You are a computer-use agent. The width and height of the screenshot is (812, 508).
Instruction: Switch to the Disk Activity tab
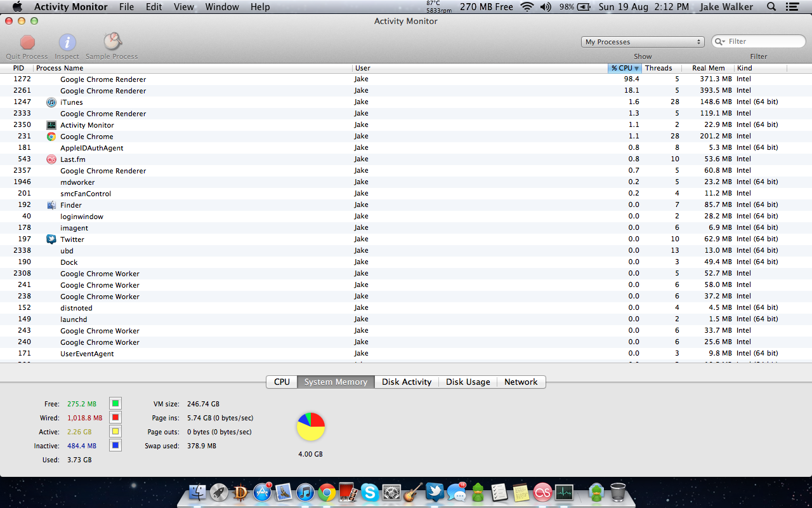coord(407,382)
